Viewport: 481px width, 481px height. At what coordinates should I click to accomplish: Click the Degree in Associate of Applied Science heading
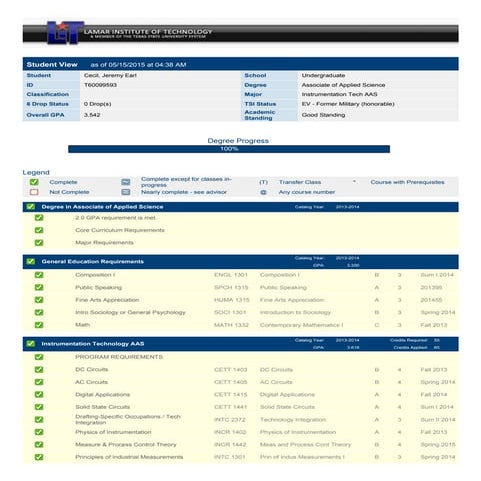[102, 207]
